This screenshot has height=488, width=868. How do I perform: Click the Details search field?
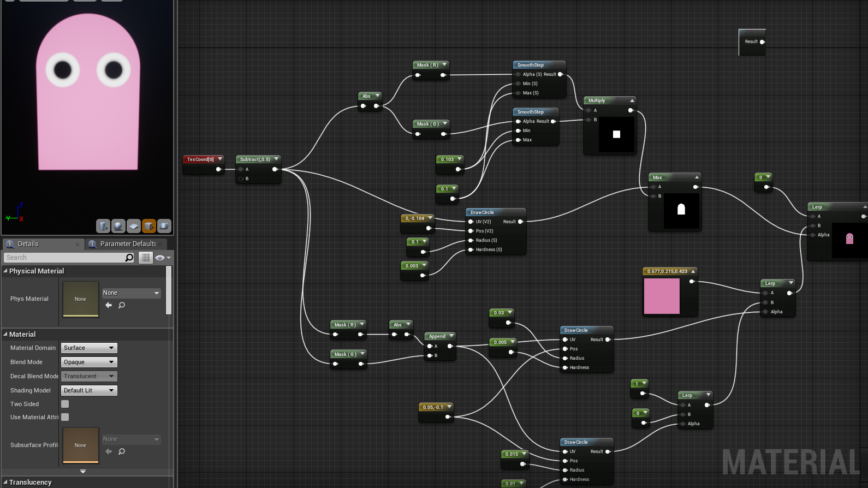coord(64,258)
